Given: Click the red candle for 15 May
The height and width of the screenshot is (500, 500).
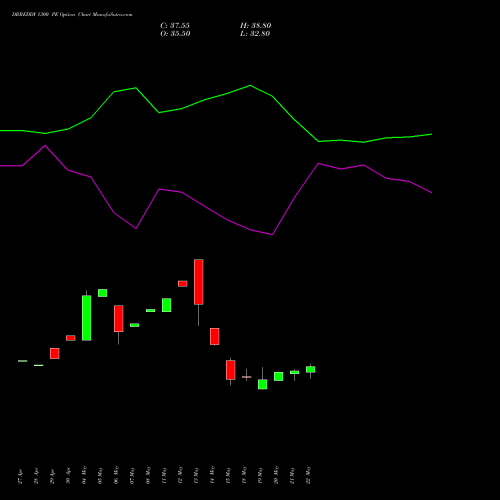Looking at the screenshot, I should click(x=231, y=370).
